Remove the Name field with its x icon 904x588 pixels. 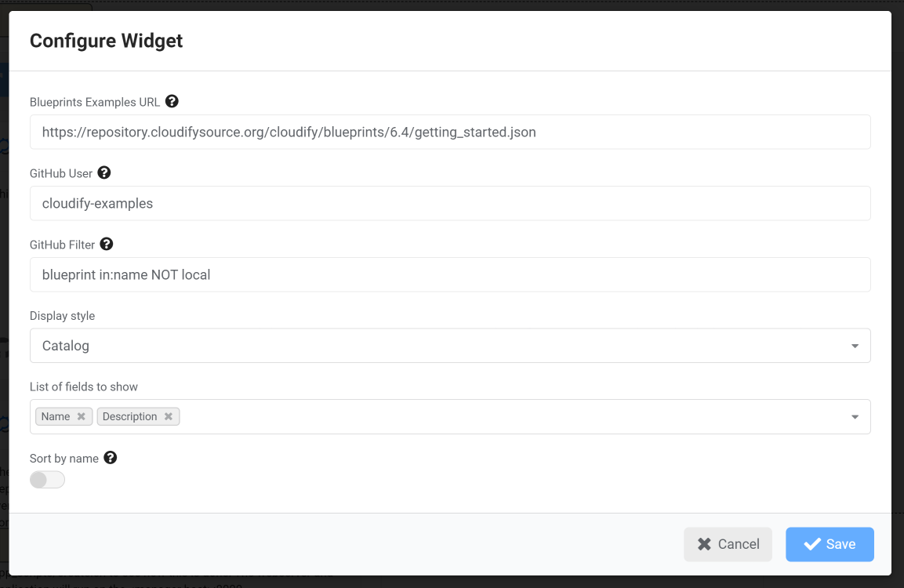point(81,416)
